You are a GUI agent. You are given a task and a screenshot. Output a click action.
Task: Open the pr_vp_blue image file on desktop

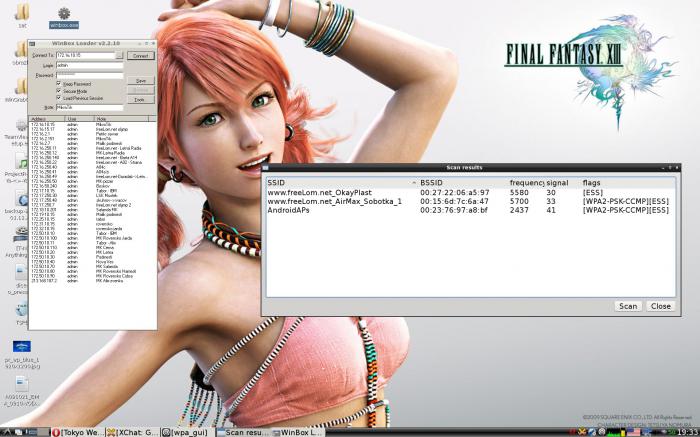22,354
